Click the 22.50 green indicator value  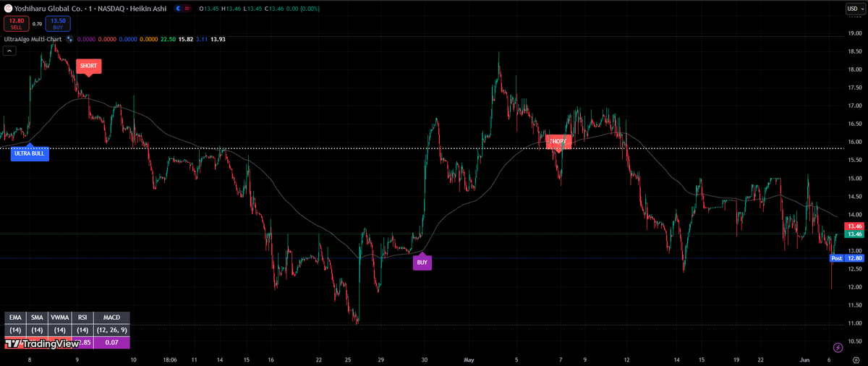(x=169, y=39)
